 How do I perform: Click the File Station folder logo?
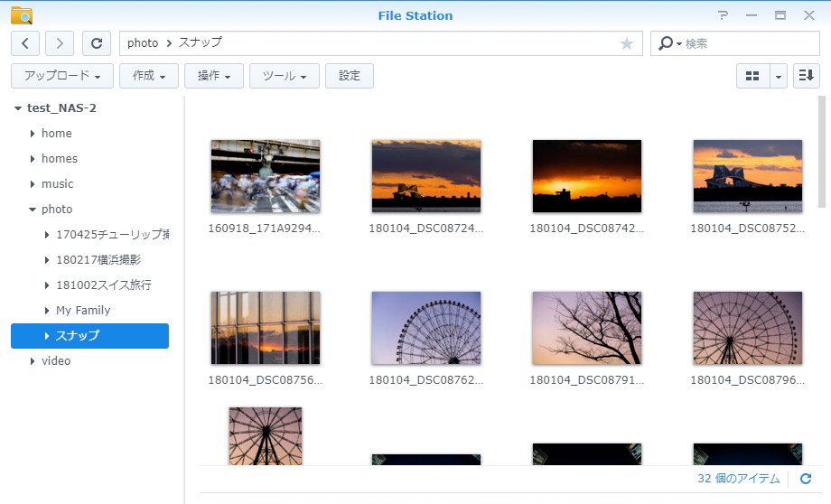pos(22,15)
